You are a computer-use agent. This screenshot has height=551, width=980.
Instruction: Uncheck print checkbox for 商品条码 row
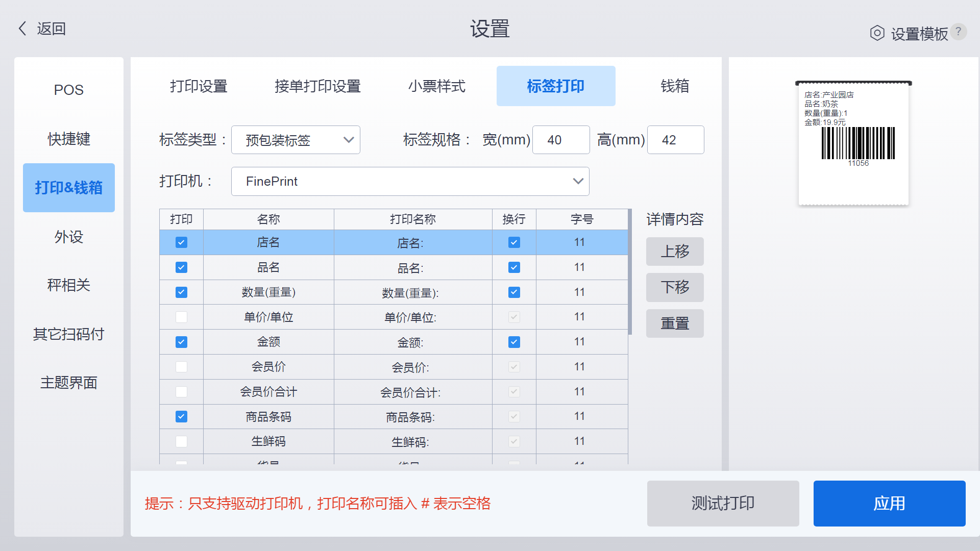click(181, 417)
